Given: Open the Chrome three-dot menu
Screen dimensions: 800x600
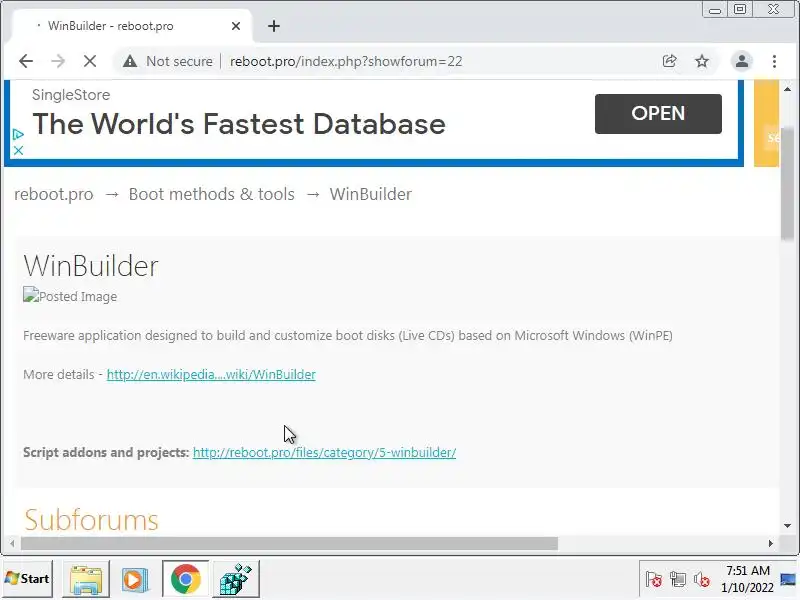Looking at the screenshot, I should pos(774,61).
